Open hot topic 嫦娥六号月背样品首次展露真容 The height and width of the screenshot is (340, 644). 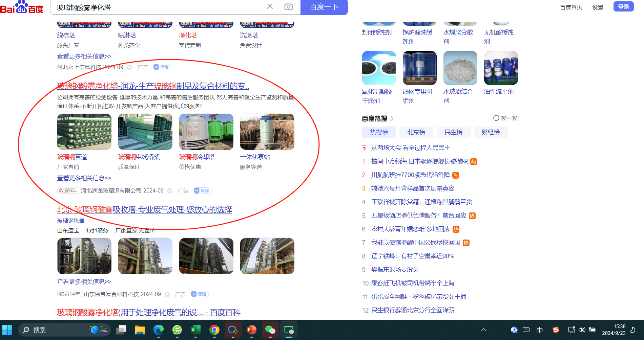pyautogui.click(x=413, y=188)
